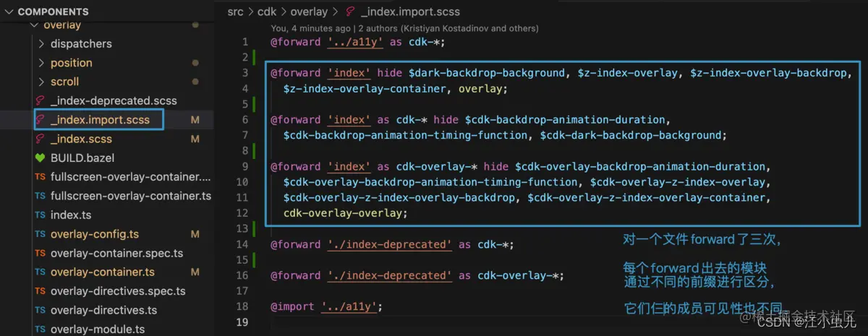Click line number 19 in the gutter
This screenshot has width=868, height=336.
point(242,322)
